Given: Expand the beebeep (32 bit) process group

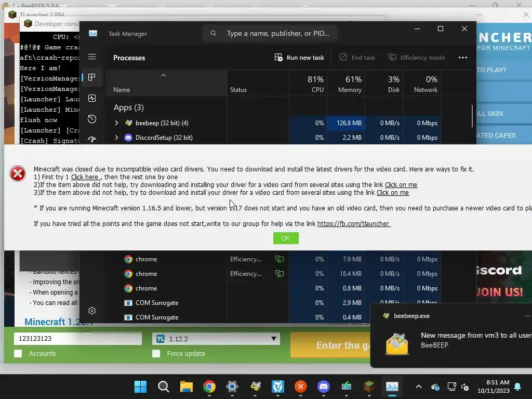Looking at the screenshot, I should point(116,123).
